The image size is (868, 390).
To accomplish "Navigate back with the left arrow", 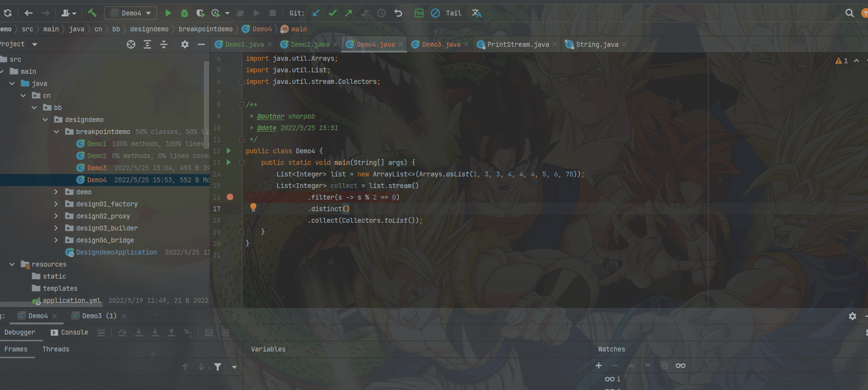I will [x=28, y=13].
